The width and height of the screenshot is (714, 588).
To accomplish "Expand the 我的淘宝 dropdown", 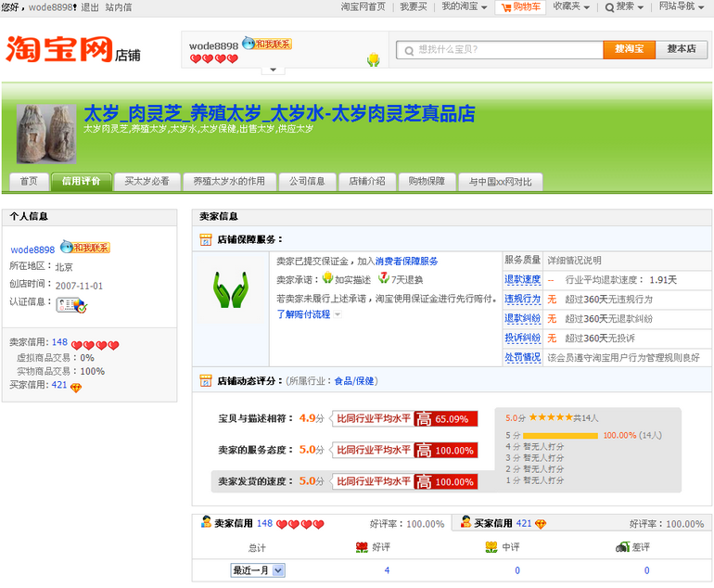I will click(x=484, y=7).
